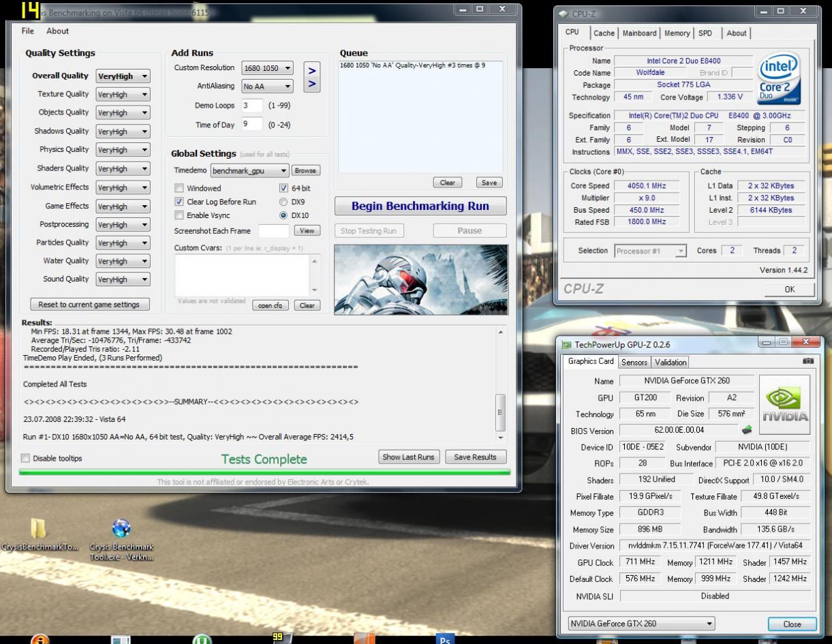Open the SPD tab in CPU-Z

[705, 33]
